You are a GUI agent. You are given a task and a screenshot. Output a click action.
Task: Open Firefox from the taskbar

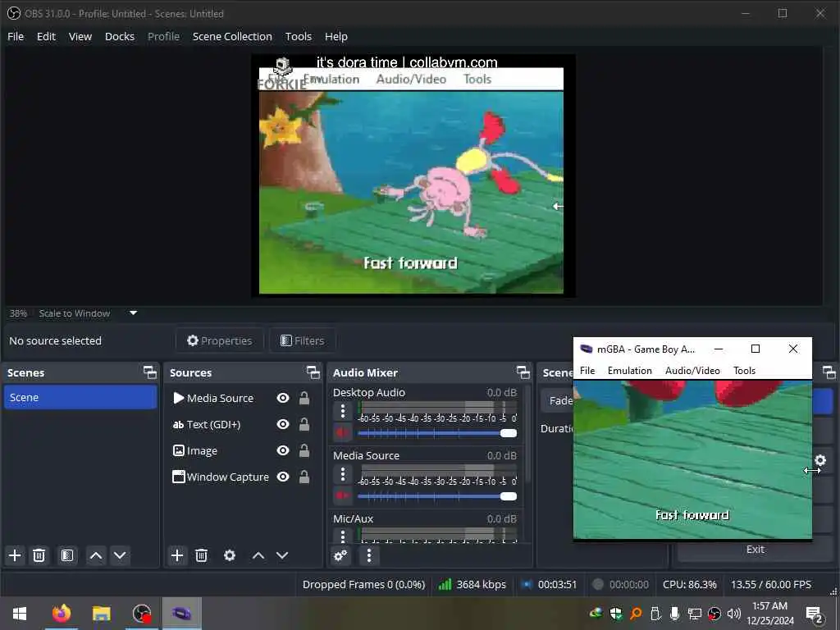(61, 614)
